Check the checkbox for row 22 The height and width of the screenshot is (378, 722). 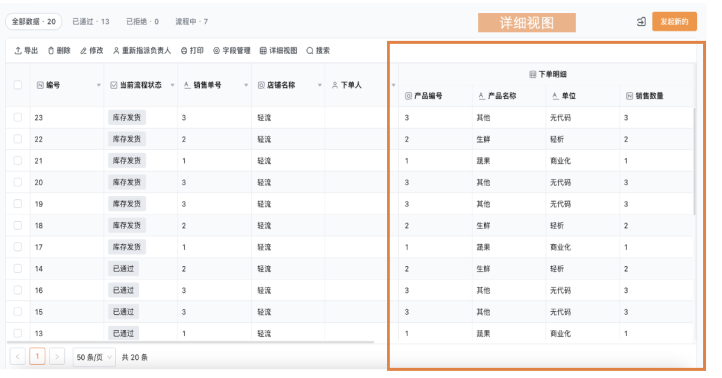pyautogui.click(x=17, y=139)
